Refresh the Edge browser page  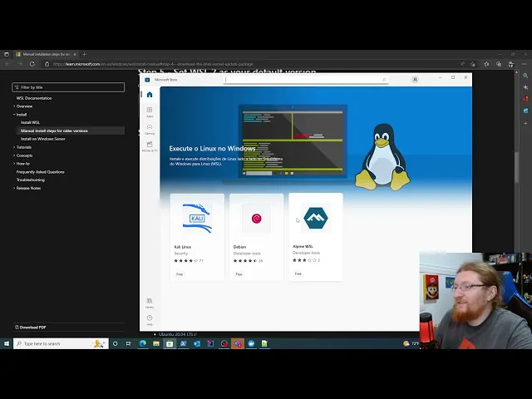32,64
